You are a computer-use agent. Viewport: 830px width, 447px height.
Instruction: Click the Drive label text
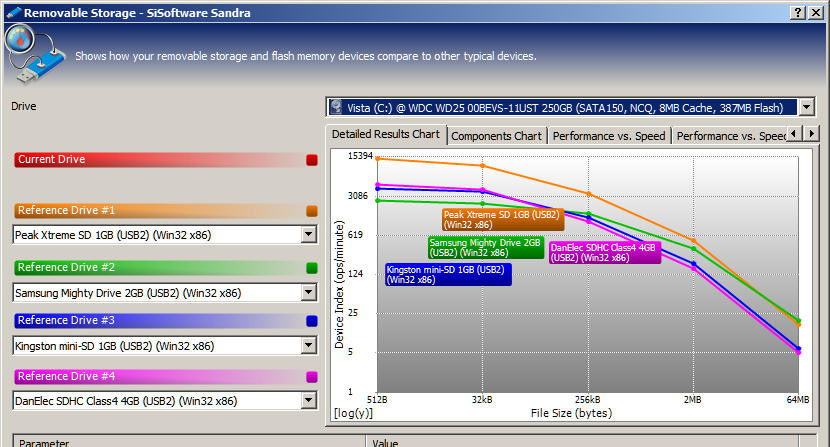[24, 106]
